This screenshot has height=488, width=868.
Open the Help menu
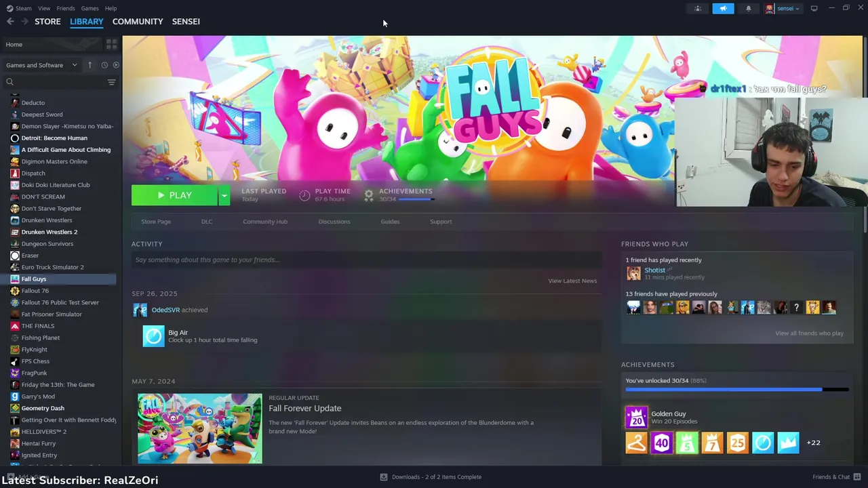tap(111, 8)
